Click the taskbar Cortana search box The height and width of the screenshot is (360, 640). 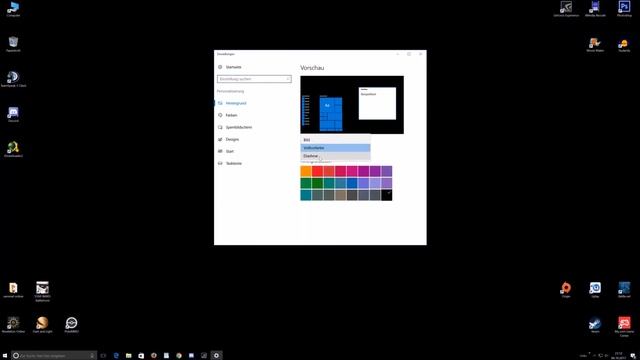pyautogui.click(x=54, y=356)
